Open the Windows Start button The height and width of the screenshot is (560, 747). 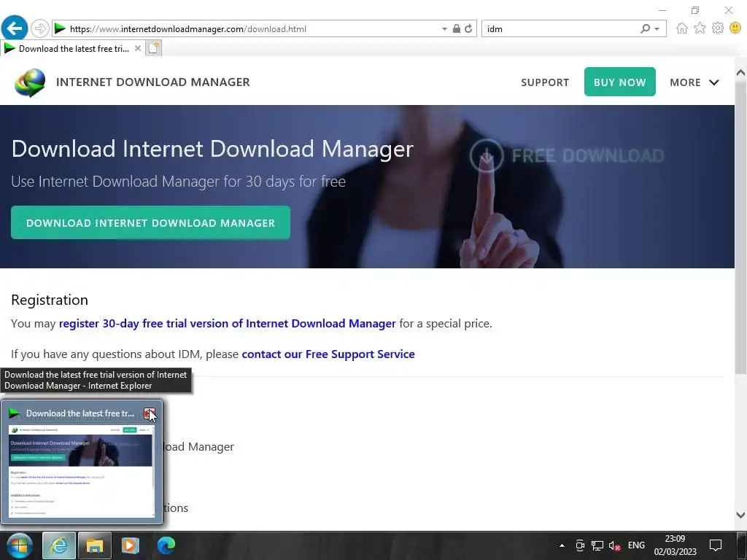(x=20, y=545)
